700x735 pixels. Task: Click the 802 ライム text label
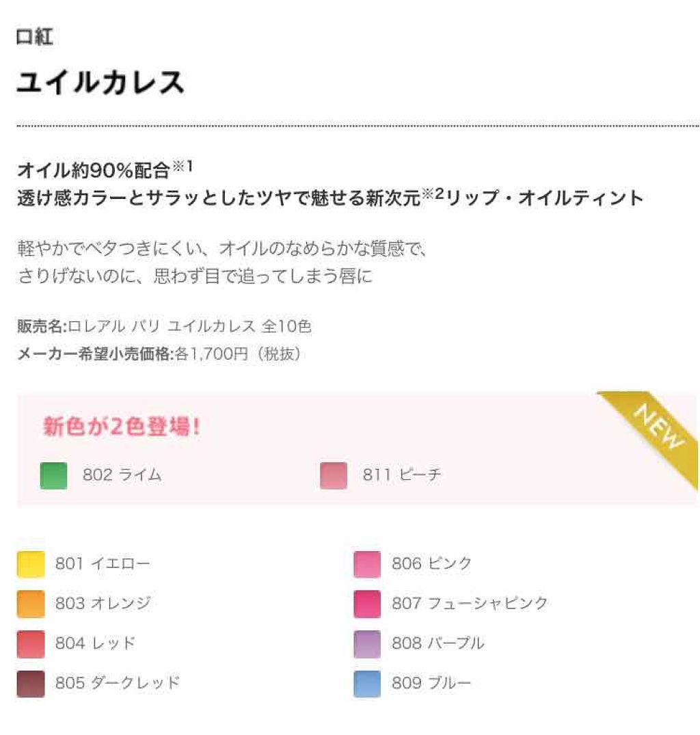pos(122,475)
